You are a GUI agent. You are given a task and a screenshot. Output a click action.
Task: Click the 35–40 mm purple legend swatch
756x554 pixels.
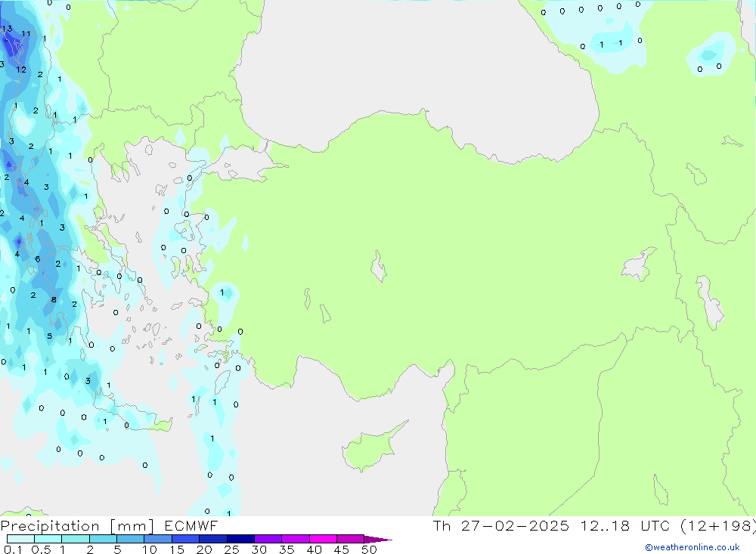click(295, 539)
